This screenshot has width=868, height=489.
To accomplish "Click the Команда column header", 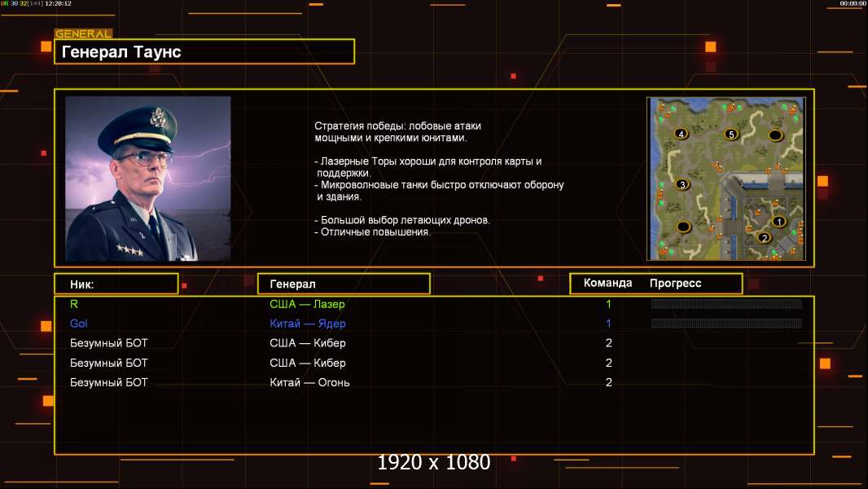I will click(x=607, y=283).
